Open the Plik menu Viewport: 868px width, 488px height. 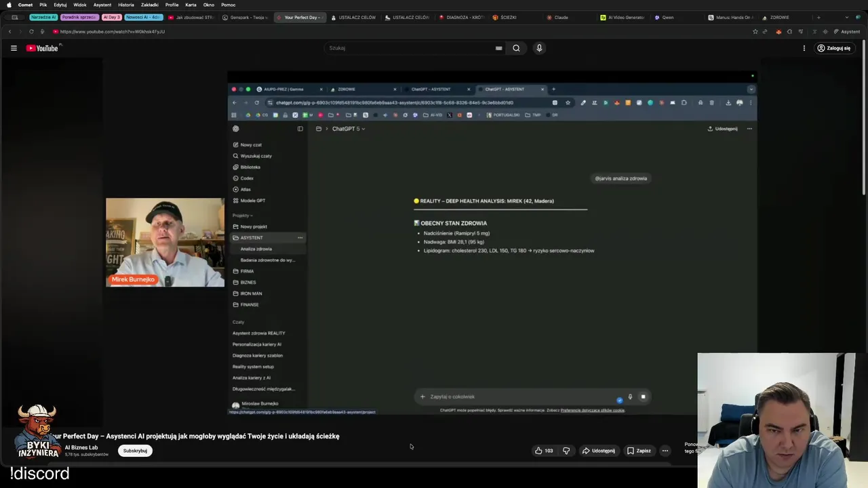(43, 5)
